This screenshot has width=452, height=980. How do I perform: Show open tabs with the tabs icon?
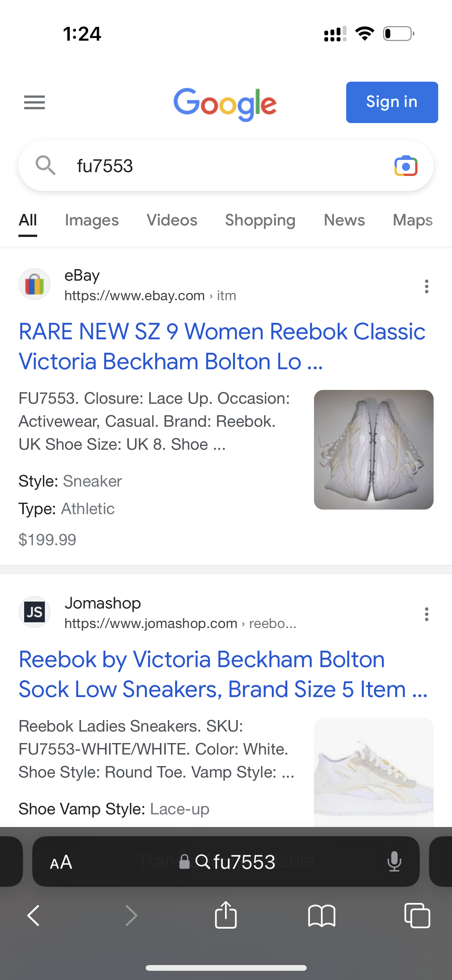pyautogui.click(x=417, y=916)
